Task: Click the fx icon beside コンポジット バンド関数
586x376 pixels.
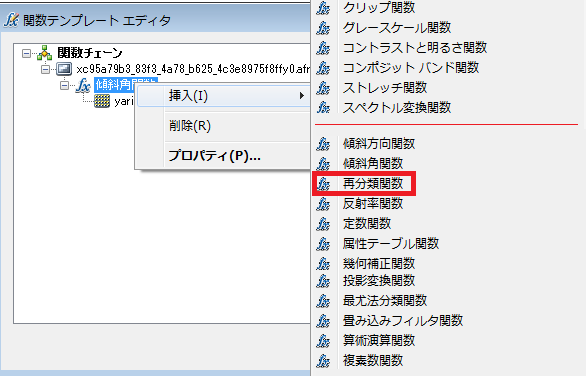Action: (323, 68)
